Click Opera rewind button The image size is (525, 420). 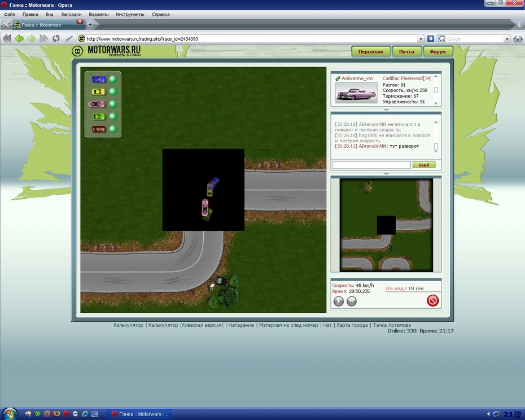click(x=7, y=38)
